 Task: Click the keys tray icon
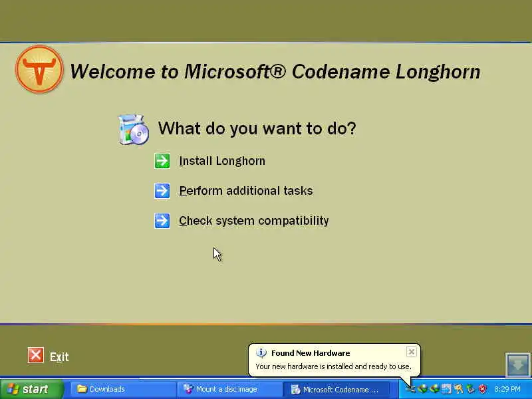[x=458, y=389]
